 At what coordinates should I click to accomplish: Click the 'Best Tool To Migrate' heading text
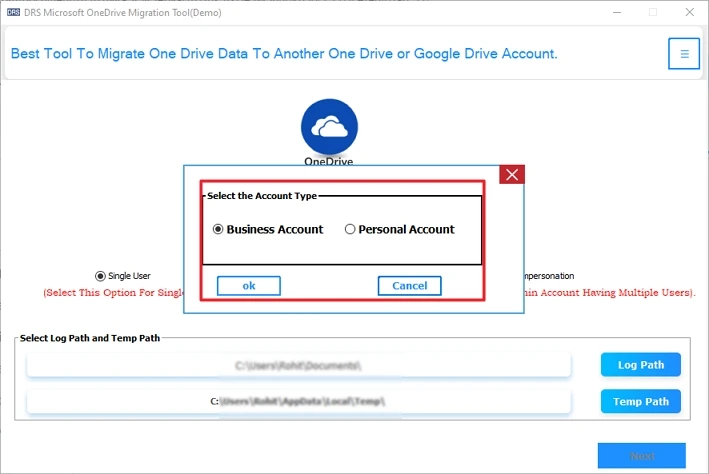pos(284,54)
